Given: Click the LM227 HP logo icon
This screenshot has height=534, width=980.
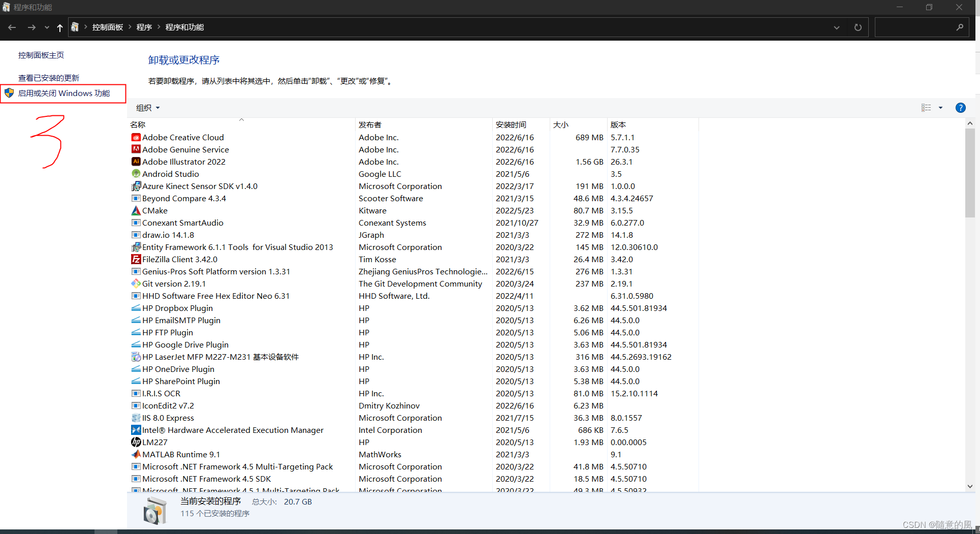Looking at the screenshot, I should [136, 442].
